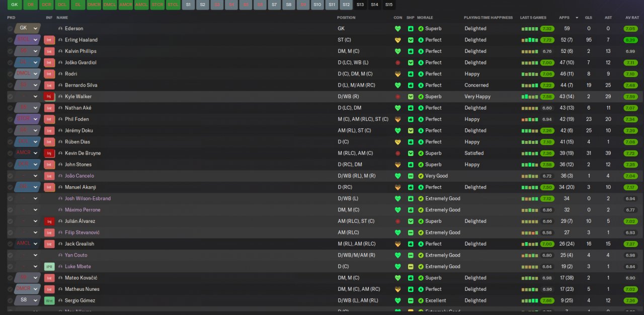Open Rúben Dias' player profile link

79,142
